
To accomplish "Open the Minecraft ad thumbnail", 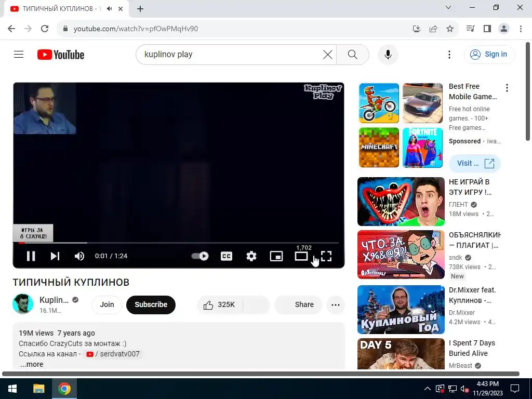I will click(379, 148).
